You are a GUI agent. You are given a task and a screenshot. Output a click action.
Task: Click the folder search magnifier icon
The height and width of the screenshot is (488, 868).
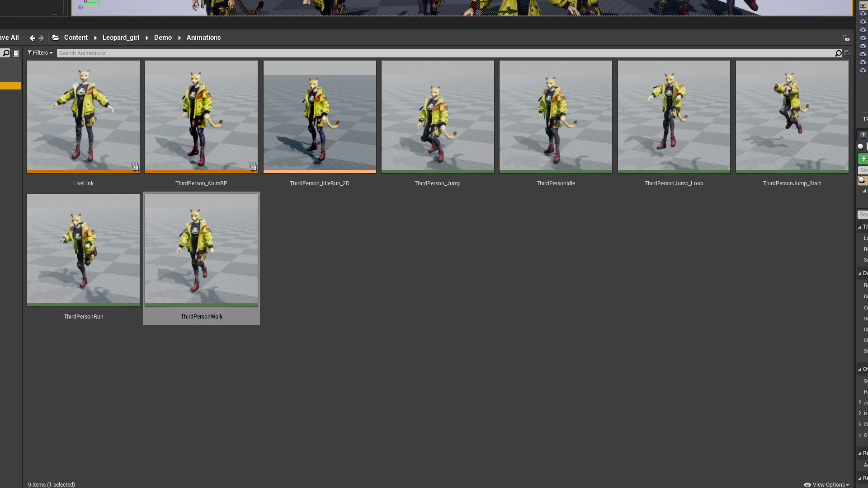(x=6, y=53)
